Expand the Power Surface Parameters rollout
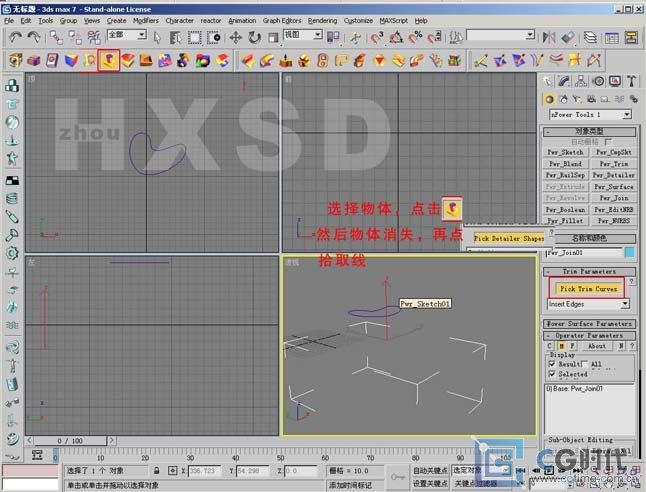This screenshot has height=492, width=646. (589, 324)
